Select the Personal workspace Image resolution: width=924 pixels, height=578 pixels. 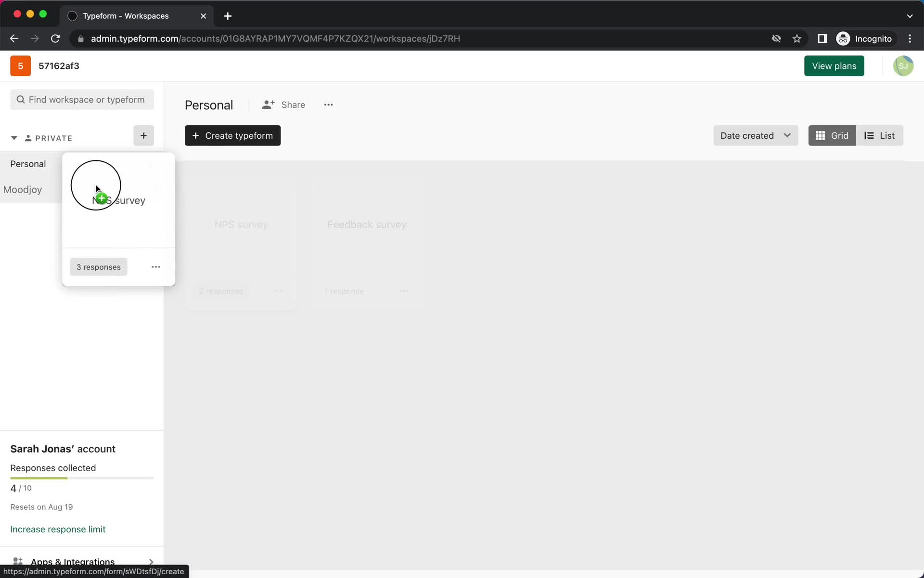tap(28, 163)
